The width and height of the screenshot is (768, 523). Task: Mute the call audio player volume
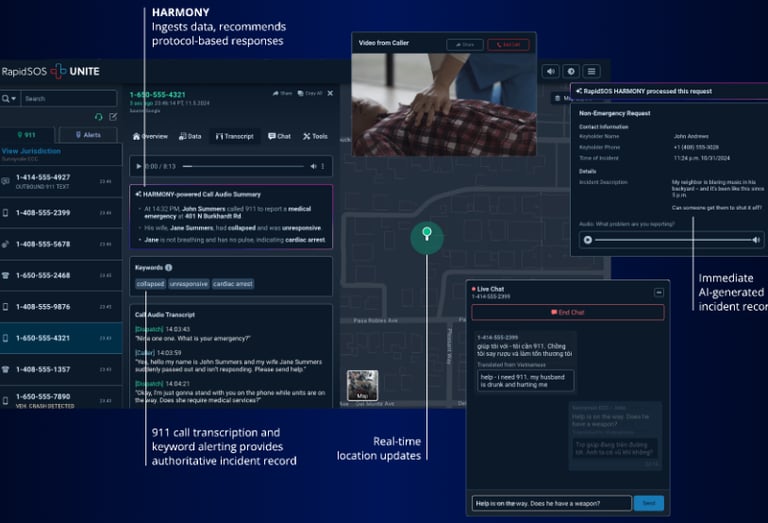313,166
